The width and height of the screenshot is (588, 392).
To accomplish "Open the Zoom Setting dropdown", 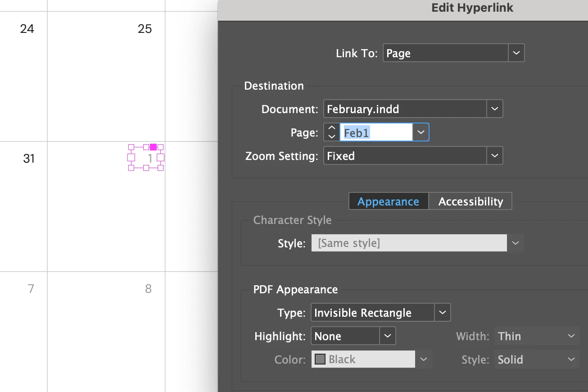I will (494, 156).
